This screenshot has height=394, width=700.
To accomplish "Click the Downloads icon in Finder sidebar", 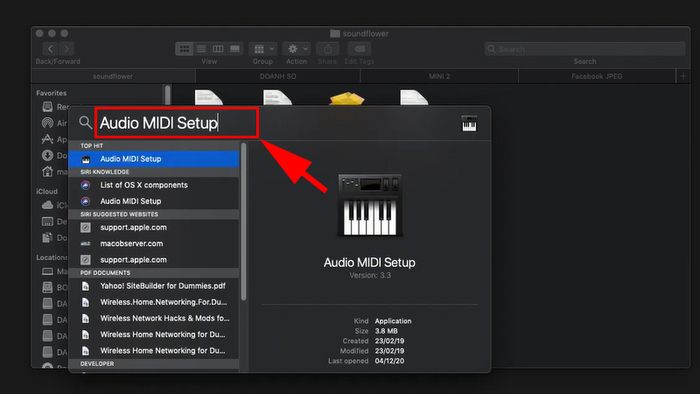I will 47,155.
